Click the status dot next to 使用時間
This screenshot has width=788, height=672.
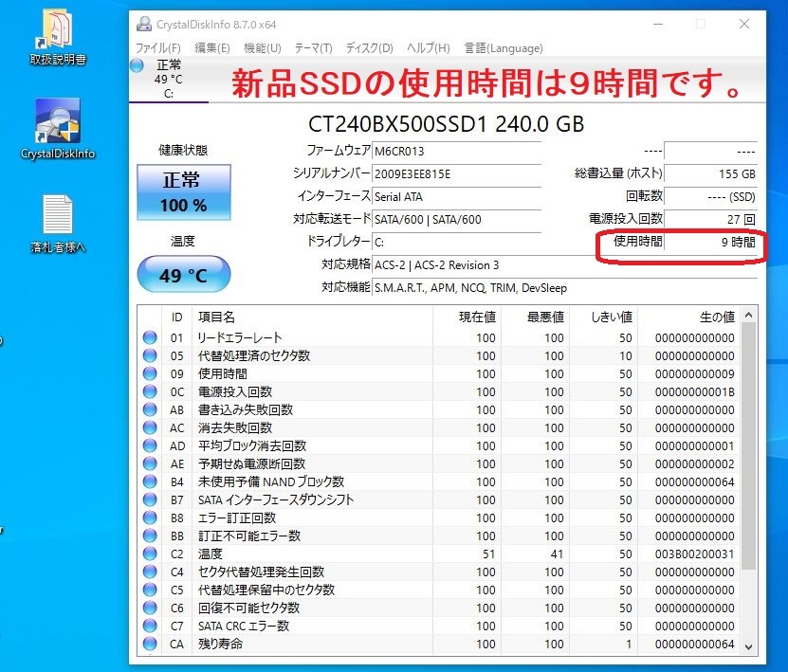(150, 375)
